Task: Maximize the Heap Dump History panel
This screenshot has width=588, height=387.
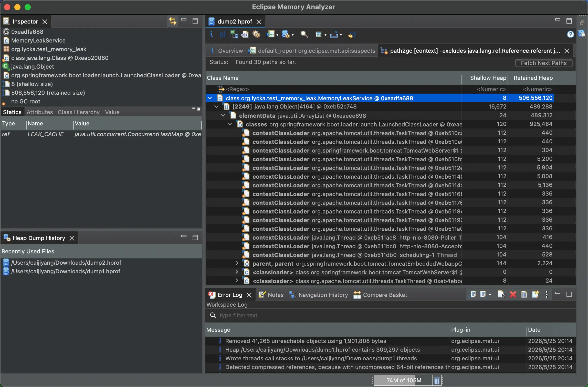Action: click(195, 238)
